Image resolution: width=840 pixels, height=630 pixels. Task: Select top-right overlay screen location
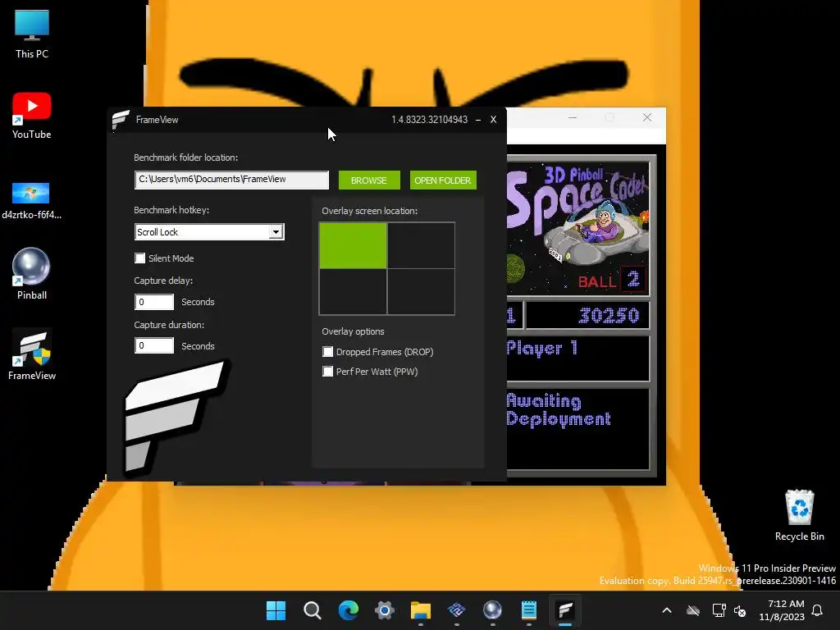[421, 245]
